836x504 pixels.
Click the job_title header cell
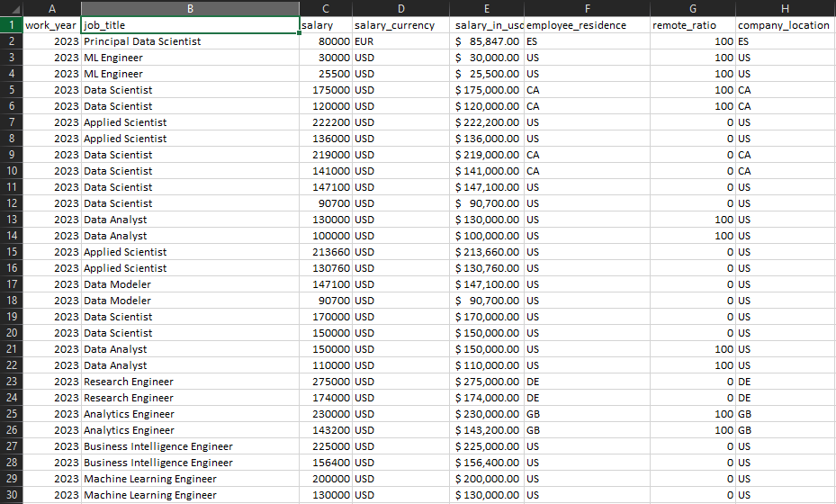tap(190, 25)
